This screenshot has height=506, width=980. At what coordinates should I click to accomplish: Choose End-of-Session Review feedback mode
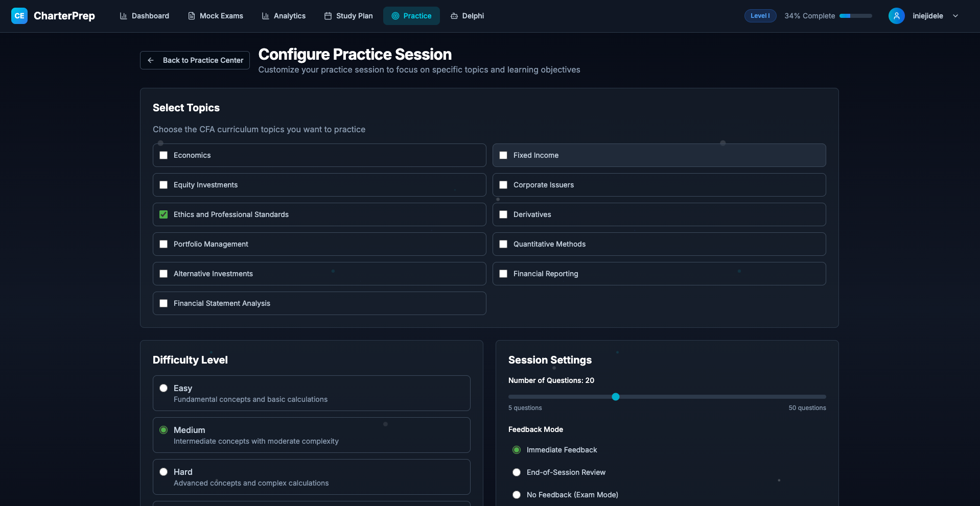tap(517, 472)
